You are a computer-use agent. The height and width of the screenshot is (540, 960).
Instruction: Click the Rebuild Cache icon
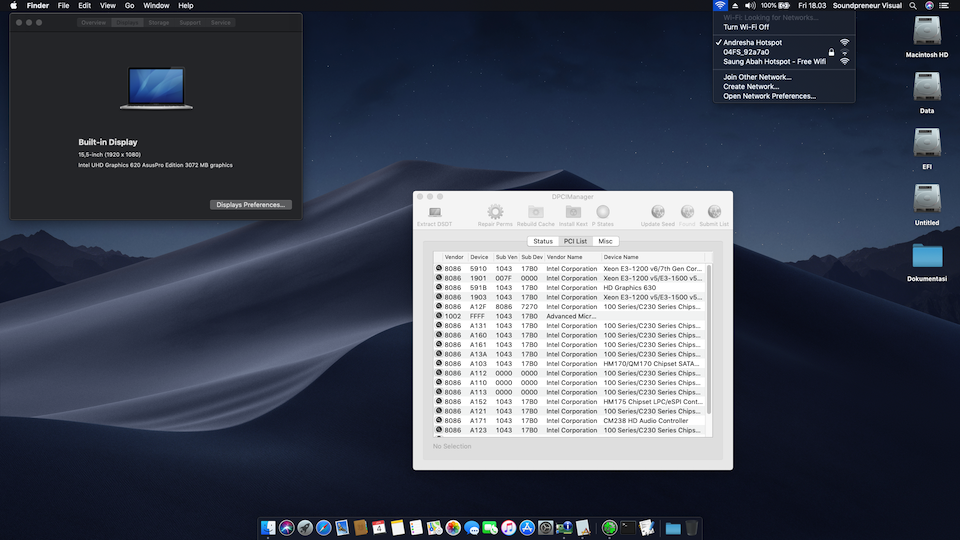tap(535, 212)
